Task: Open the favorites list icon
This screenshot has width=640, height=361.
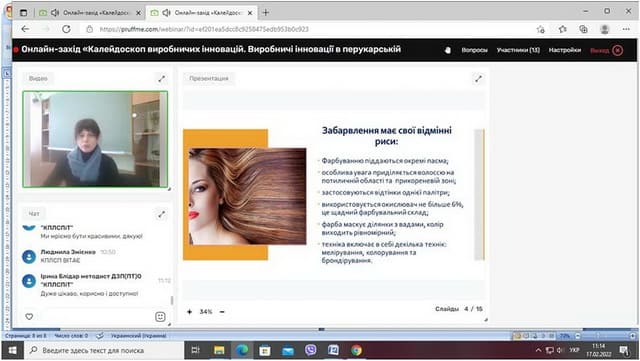Action: point(562,29)
